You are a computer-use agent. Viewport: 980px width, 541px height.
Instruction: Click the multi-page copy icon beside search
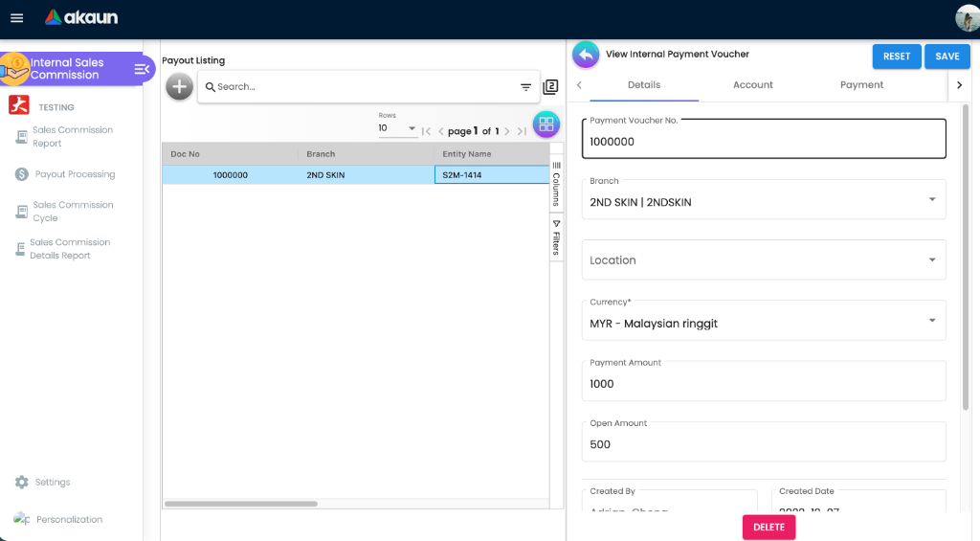(550, 87)
